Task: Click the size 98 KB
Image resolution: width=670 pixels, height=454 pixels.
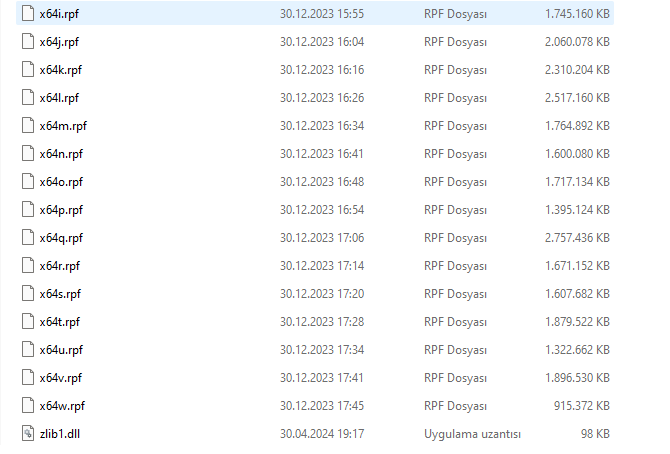Action: [595, 434]
